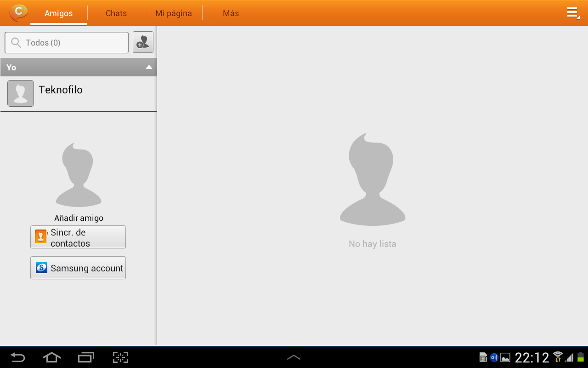The height and width of the screenshot is (368, 588).
Task: Switch to the Chats tab
Action: click(x=116, y=13)
